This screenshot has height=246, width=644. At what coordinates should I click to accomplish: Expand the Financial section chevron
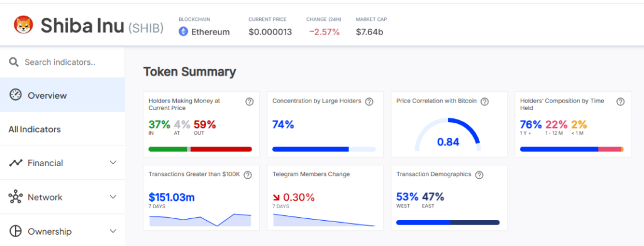[x=113, y=163]
